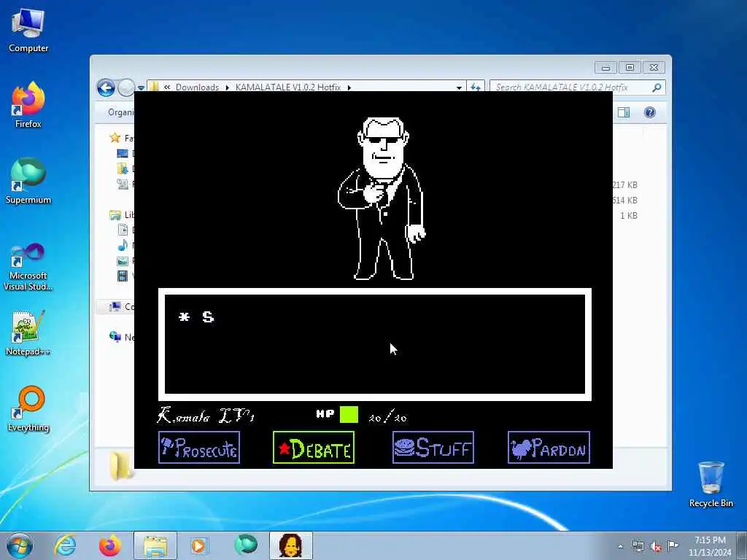Screen dimensions: 747x560
Task: Open the recent pages dropdown arrow in Explorer
Action: click(x=141, y=88)
